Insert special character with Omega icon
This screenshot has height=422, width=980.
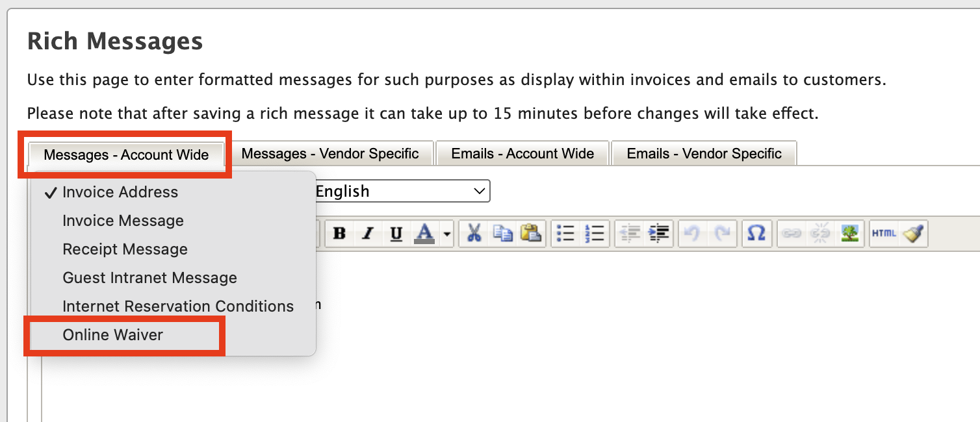tap(756, 234)
